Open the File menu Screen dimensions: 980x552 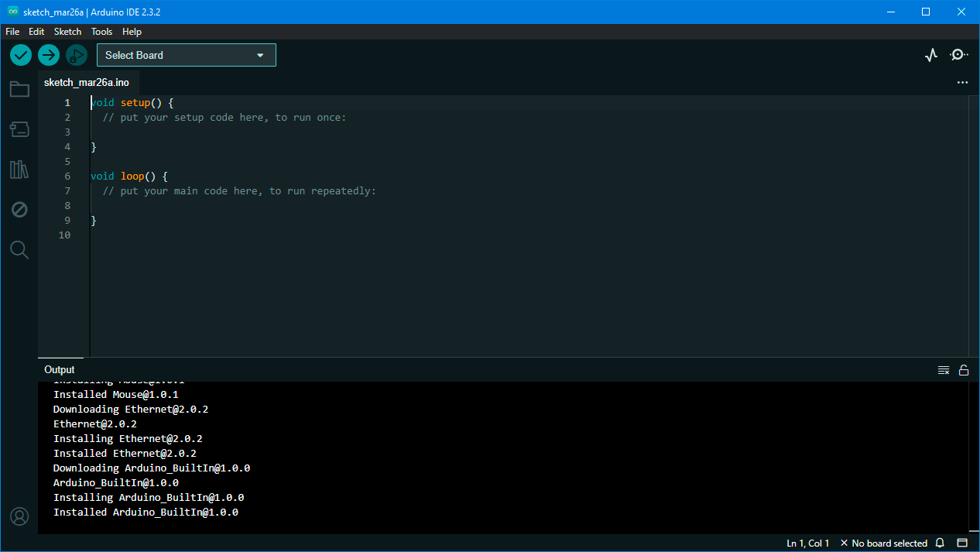pos(12,32)
